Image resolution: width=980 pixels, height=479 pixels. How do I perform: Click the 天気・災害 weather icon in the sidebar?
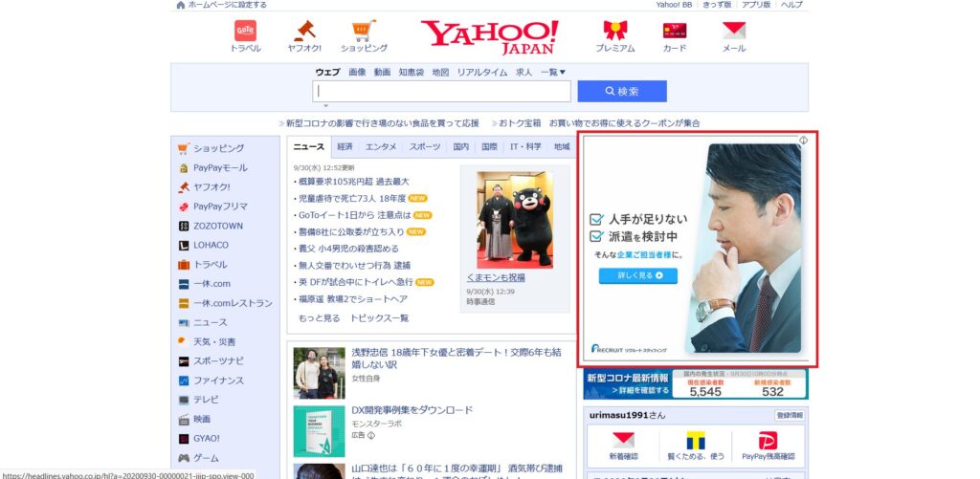183,341
